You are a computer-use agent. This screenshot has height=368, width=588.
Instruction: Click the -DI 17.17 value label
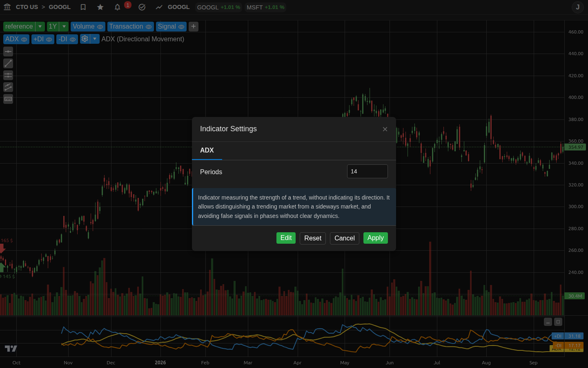(x=568, y=346)
